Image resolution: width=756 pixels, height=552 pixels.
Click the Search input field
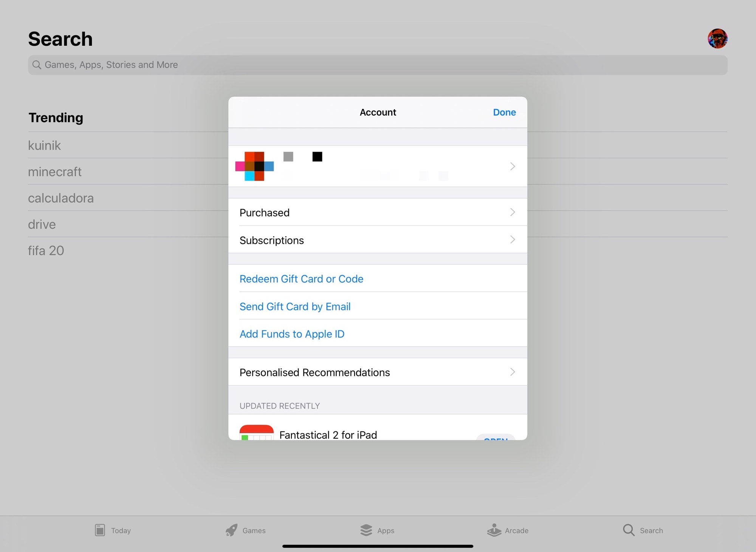[x=377, y=65]
